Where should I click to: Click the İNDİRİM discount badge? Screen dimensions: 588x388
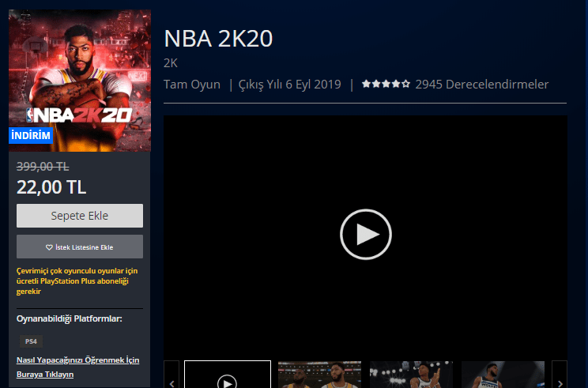(31, 135)
